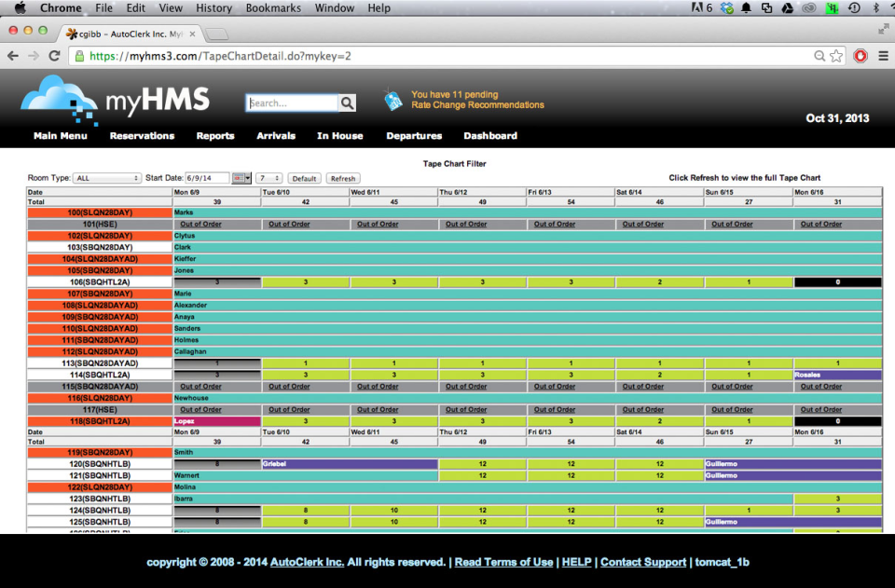Reload the page with the refresh icon

pos(54,55)
